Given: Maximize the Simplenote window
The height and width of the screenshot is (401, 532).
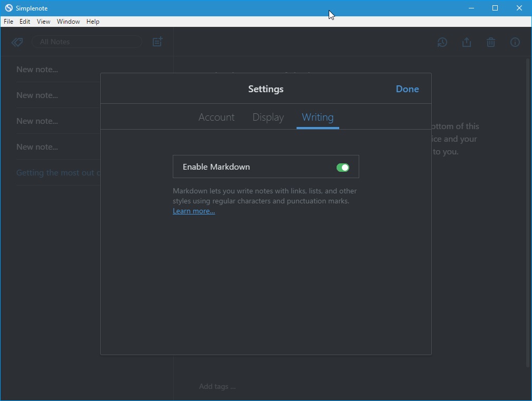Looking at the screenshot, I should (495, 8).
